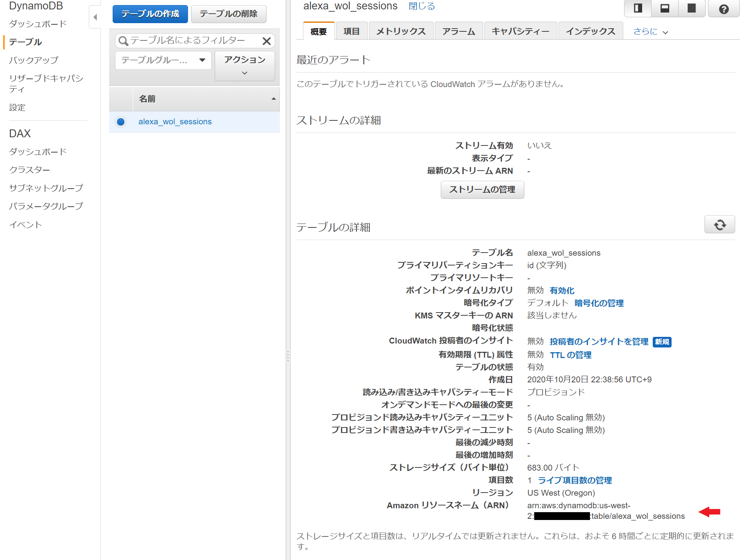
Task: Click the panel splitter resize handle
Action: tap(288, 356)
